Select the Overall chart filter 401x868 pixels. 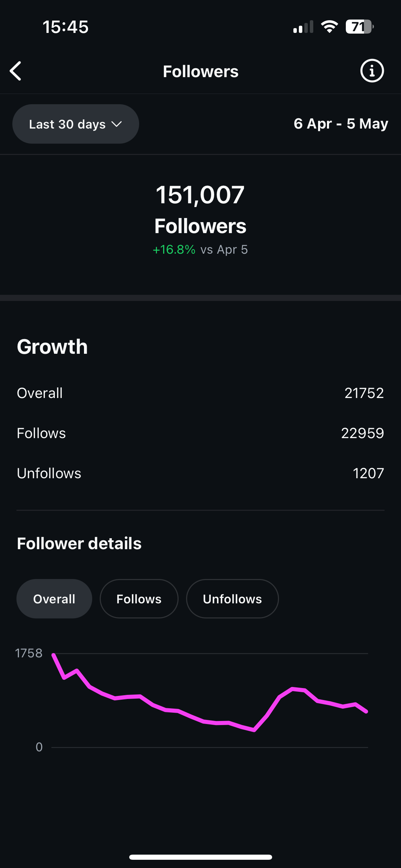point(54,599)
